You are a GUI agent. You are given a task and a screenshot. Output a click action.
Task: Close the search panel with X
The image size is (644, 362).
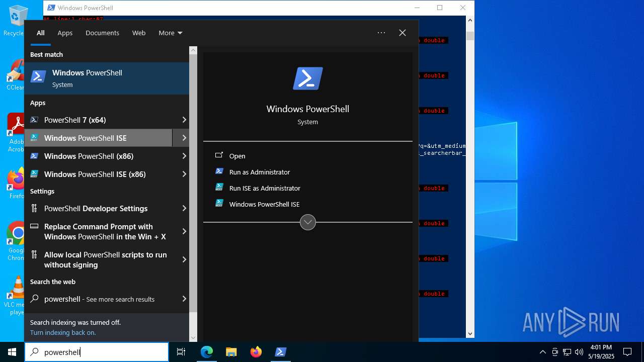pos(403,33)
